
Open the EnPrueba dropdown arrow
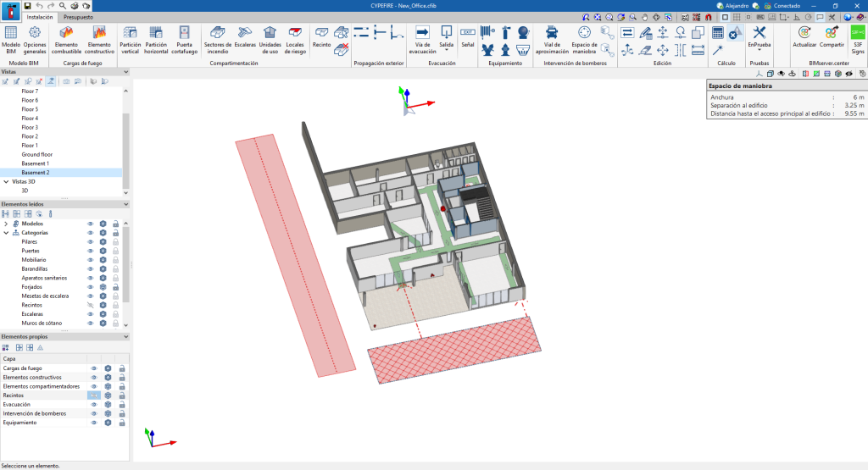pyautogui.click(x=759, y=51)
